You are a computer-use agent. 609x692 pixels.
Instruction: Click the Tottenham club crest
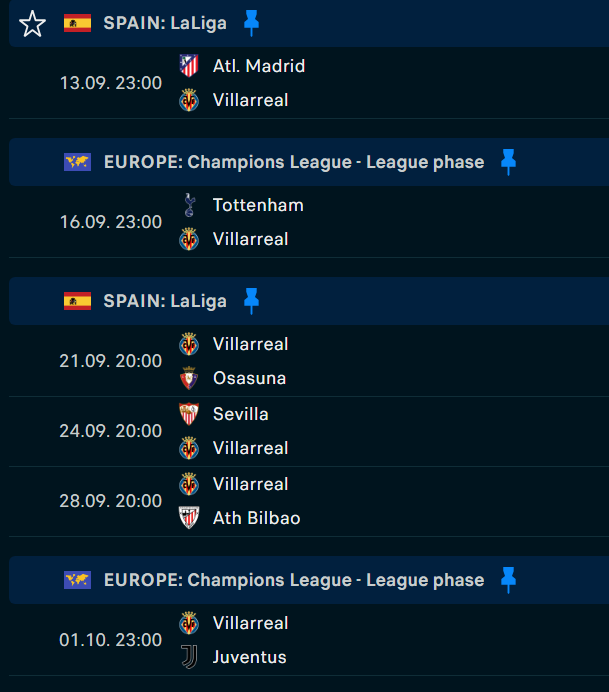coord(189,205)
